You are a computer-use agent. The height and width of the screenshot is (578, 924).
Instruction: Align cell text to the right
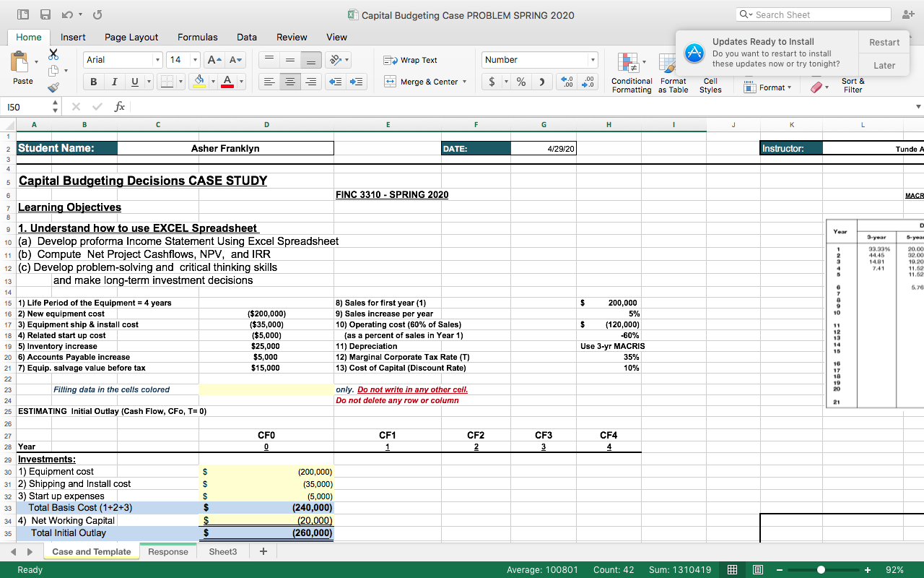point(312,82)
